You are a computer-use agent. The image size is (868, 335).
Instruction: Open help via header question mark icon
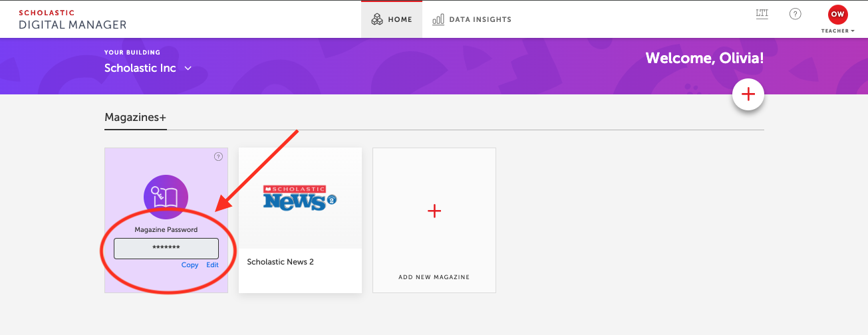(795, 14)
